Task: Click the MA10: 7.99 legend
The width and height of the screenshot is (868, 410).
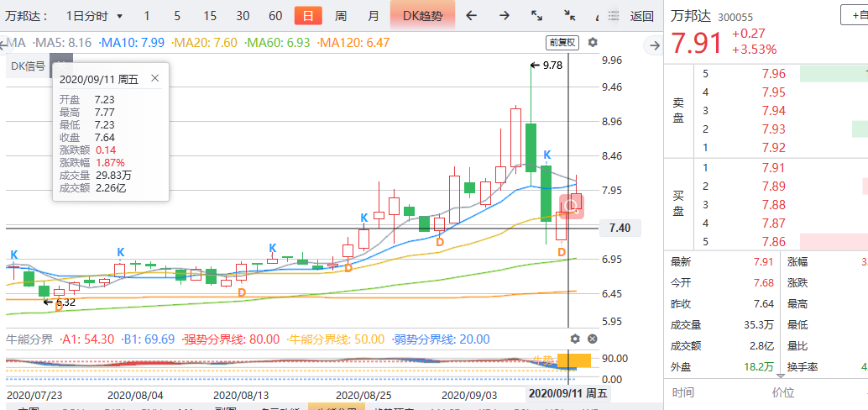Action: pyautogui.click(x=131, y=43)
